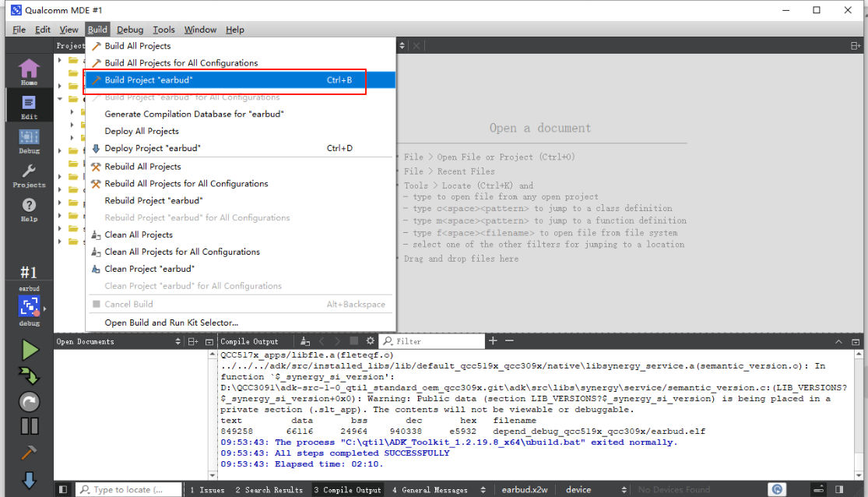Click the green Run button
The width and height of the screenshot is (868, 497).
coord(30,351)
